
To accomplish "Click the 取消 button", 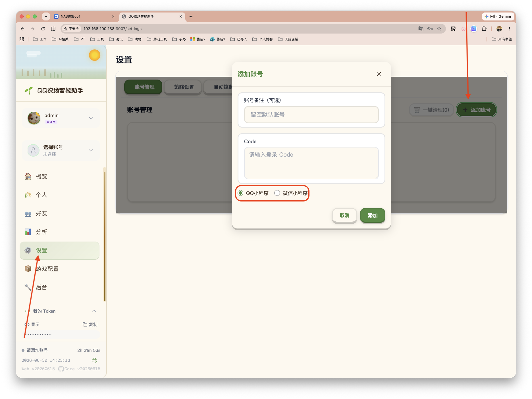I will coord(344,215).
